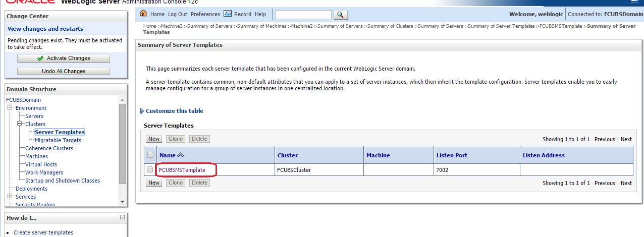Click Machine column header
Image resolution: width=644 pixels, height=237 pixels.
378,155
